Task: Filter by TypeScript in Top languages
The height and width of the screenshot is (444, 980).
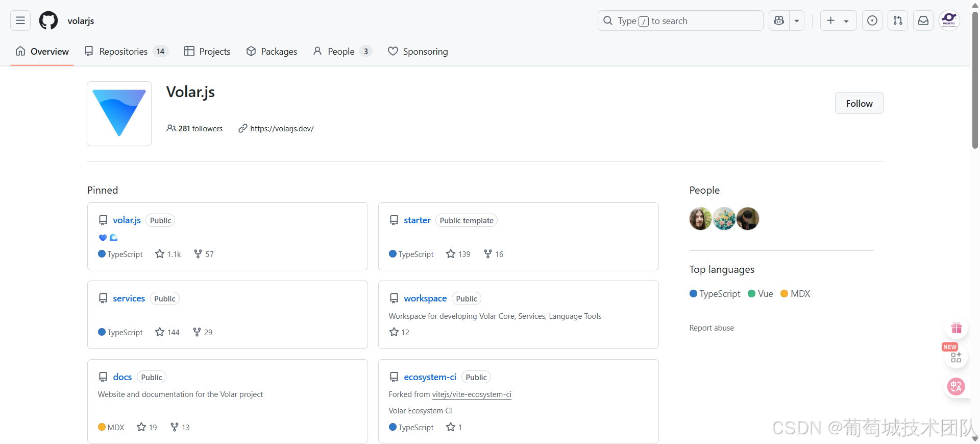Action: 715,294
